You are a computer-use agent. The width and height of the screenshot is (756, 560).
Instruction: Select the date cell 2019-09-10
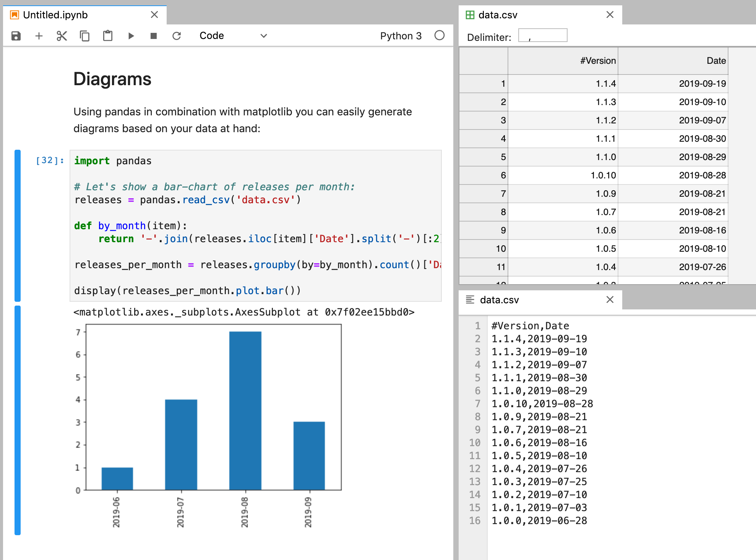click(673, 102)
